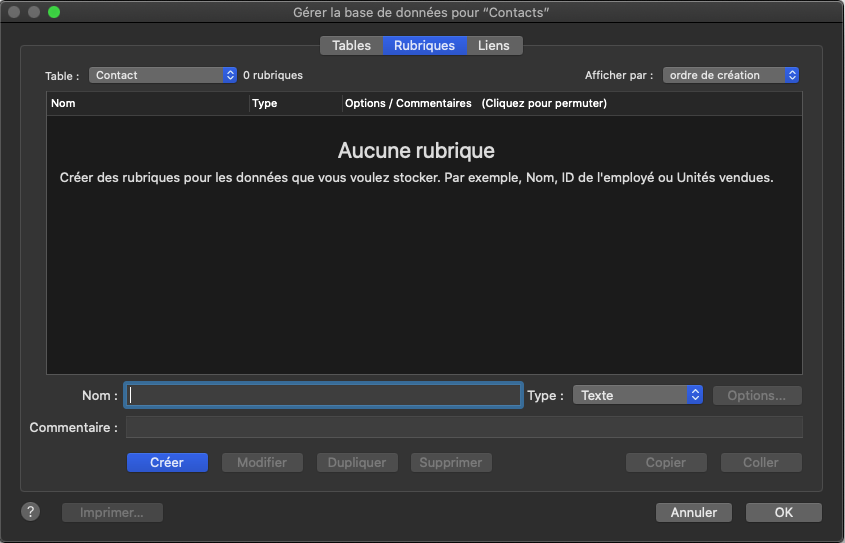Click the Imprimer... button

coord(113,512)
